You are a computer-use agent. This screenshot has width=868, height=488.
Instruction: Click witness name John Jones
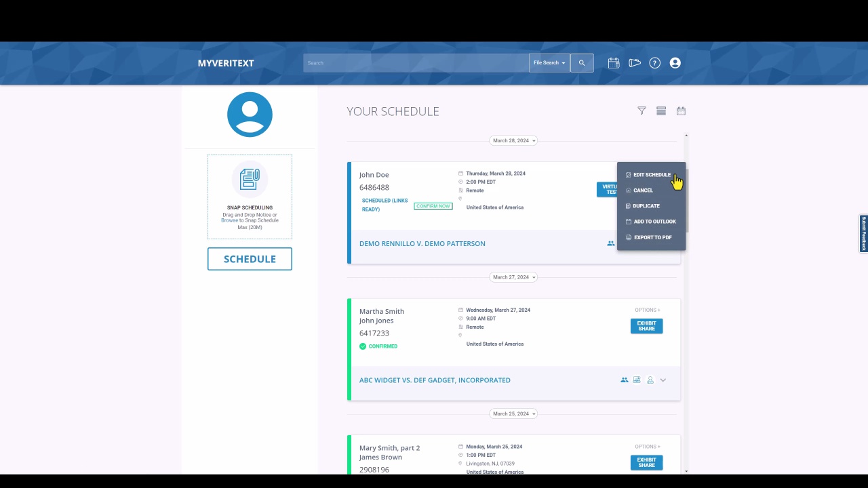(x=376, y=321)
